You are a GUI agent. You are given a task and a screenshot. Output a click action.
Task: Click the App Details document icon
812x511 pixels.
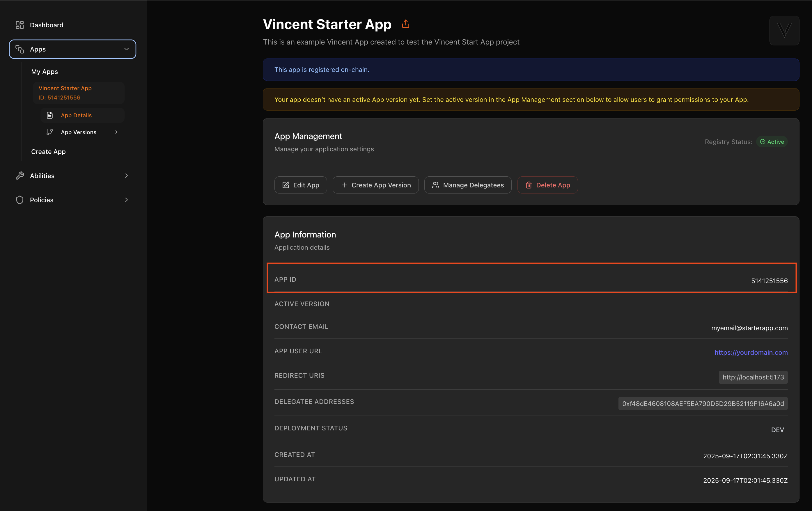tap(49, 115)
